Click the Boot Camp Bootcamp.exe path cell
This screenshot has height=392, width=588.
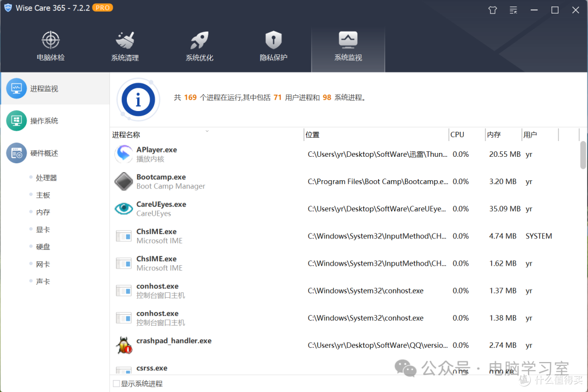pos(378,181)
